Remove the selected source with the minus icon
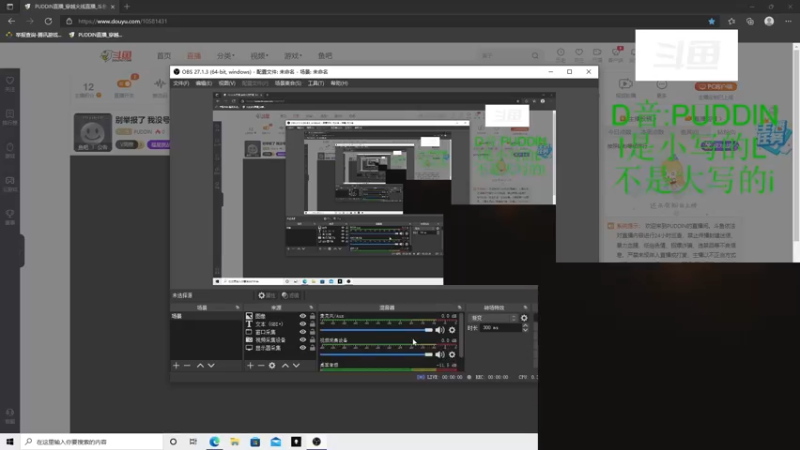The image size is (800, 450). tap(261, 365)
